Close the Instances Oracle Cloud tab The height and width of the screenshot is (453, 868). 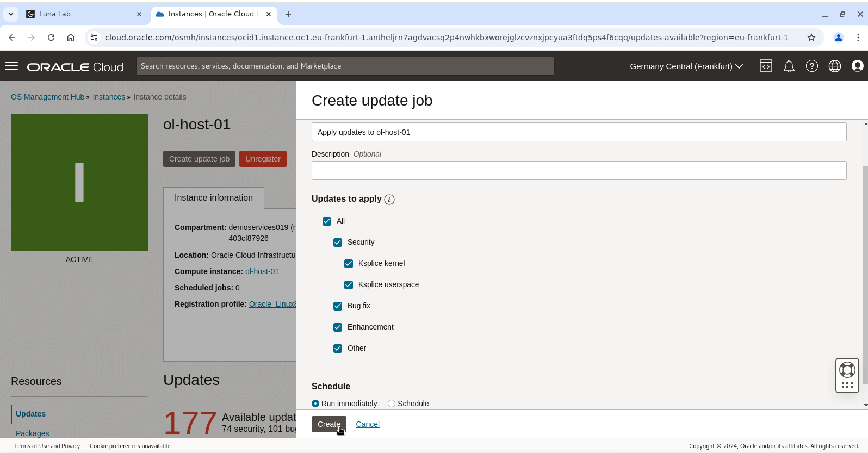[x=269, y=14]
